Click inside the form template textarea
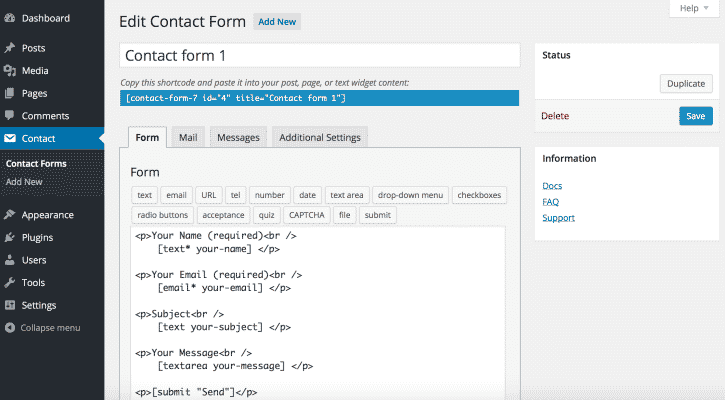This screenshot has height=400, width=725. (x=318, y=314)
